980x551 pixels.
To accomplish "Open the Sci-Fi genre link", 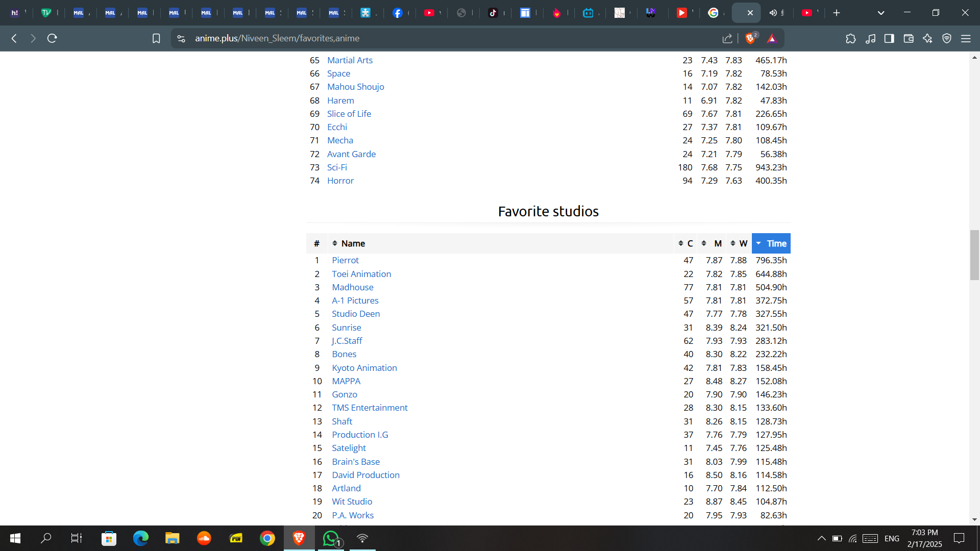I will pos(337,167).
